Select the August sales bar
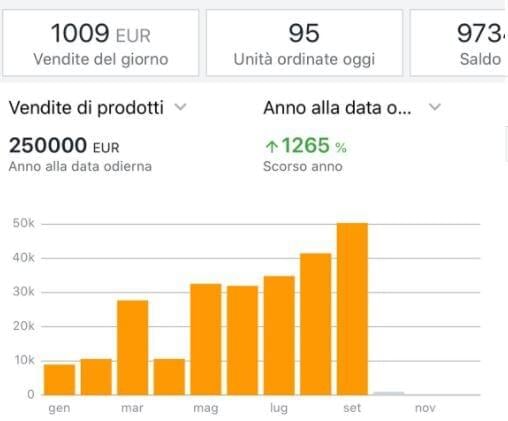Viewport: 508px width, 421px height. [x=316, y=324]
